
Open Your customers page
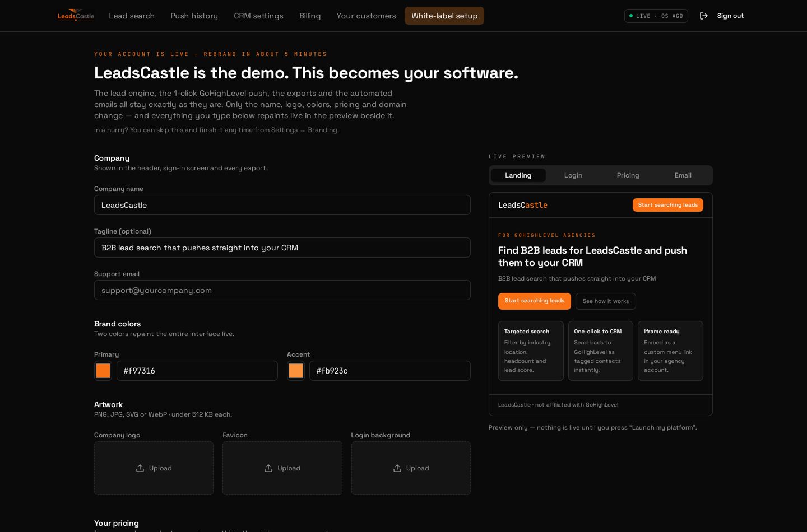pyautogui.click(x=366, y=16)
